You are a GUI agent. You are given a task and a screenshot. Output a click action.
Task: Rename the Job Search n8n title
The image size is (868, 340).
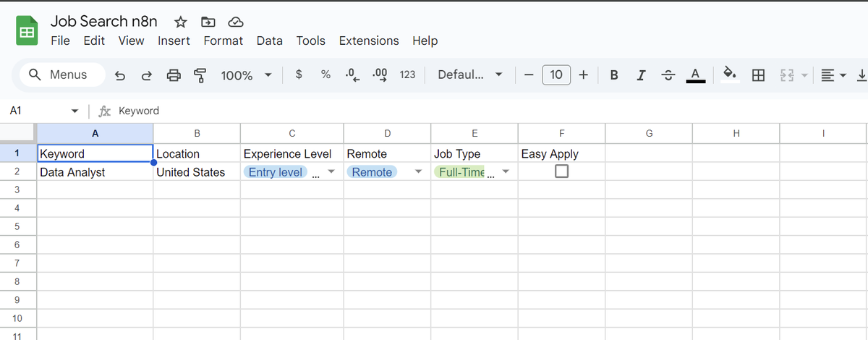click(104, 22)
